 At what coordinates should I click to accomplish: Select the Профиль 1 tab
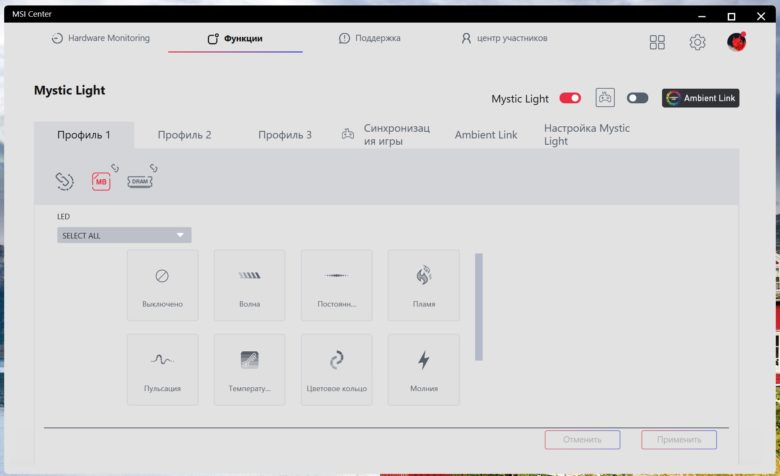click(84, 135)
